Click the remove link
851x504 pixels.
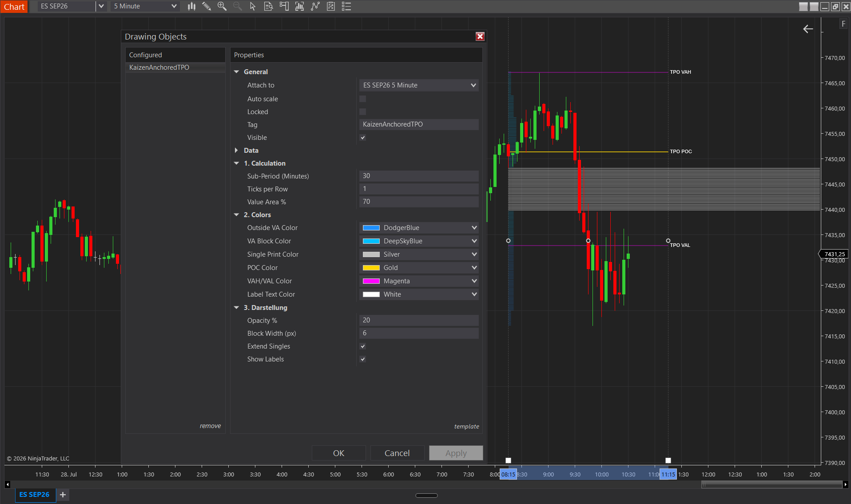pyautogui.click(x=210, y=426)
